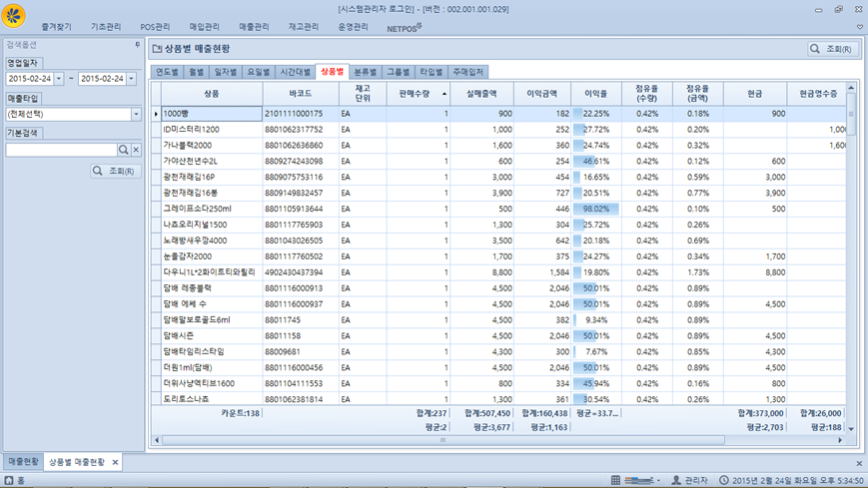
Task: Switch to 일자별 tab
Action: click(226, 72)
